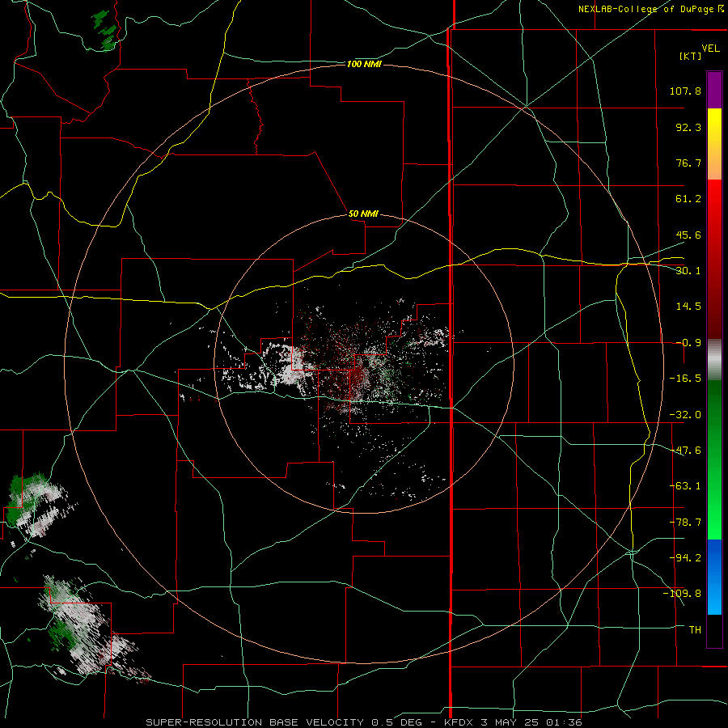Click the TH label on the color bar
The width and height of the screenshot is (728, 728).
[695, 629]
